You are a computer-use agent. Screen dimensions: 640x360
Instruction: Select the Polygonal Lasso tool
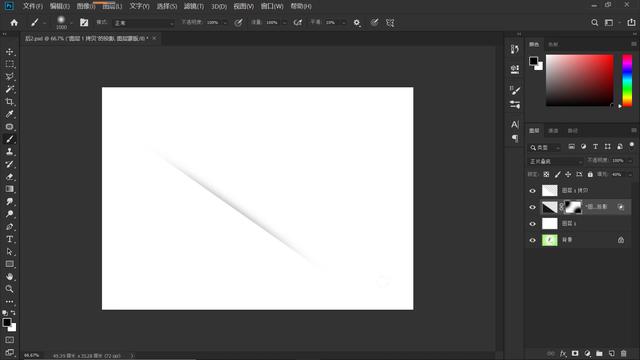[x=9, y=77]
